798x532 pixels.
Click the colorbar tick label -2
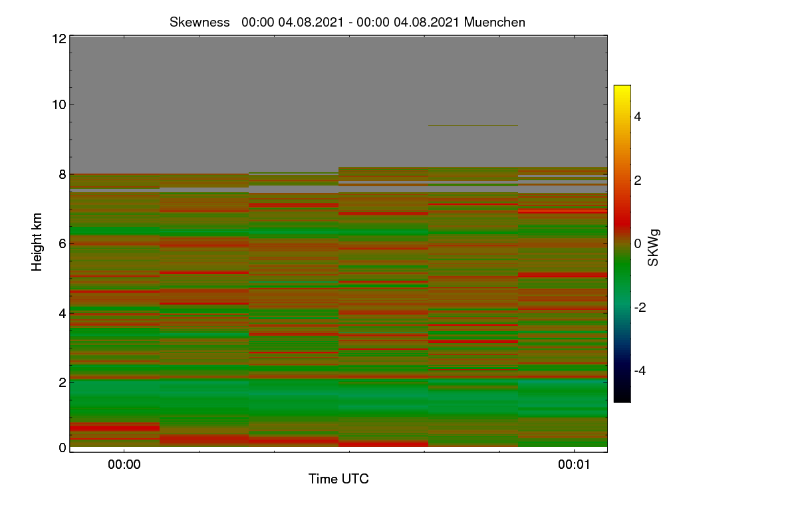pyautogui.click(x=641, y=307)
